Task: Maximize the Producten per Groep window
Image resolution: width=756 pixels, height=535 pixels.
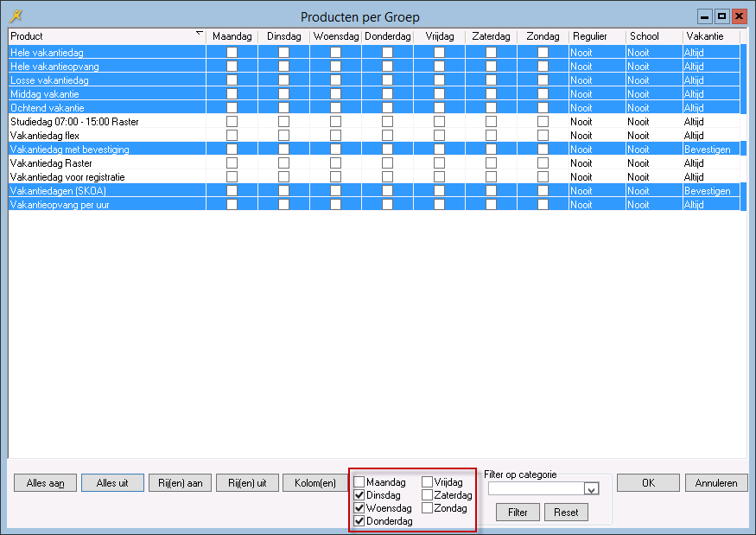Action: [x=721, y=16]
